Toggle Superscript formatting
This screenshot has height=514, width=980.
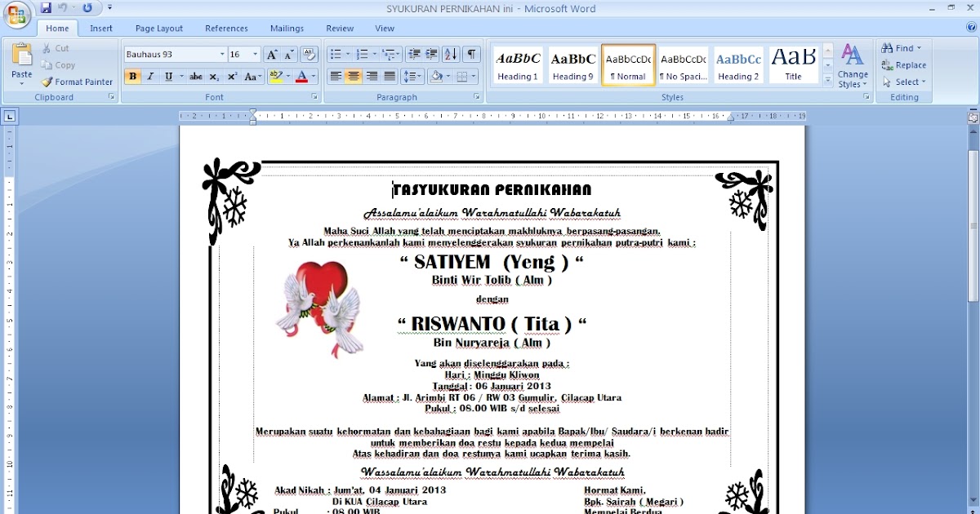pos(232,77)
